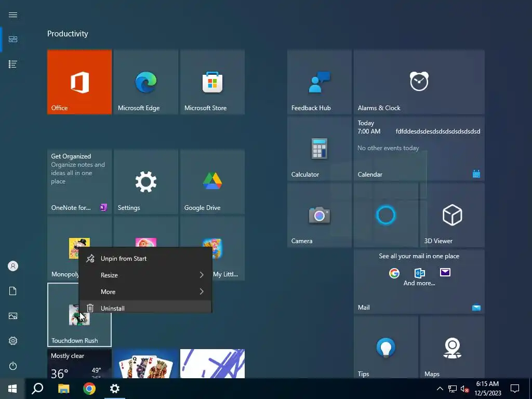Click the Outlook icon in Mail tile
Viewport: 532px width, 399px height.
pos(420,273)
